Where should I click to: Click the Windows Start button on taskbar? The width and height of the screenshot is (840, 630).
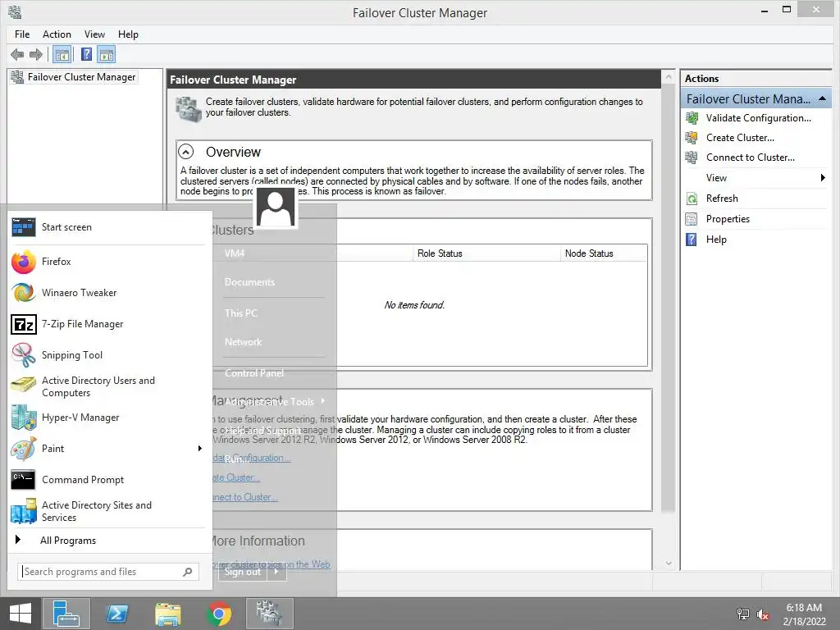click(21, 614)
